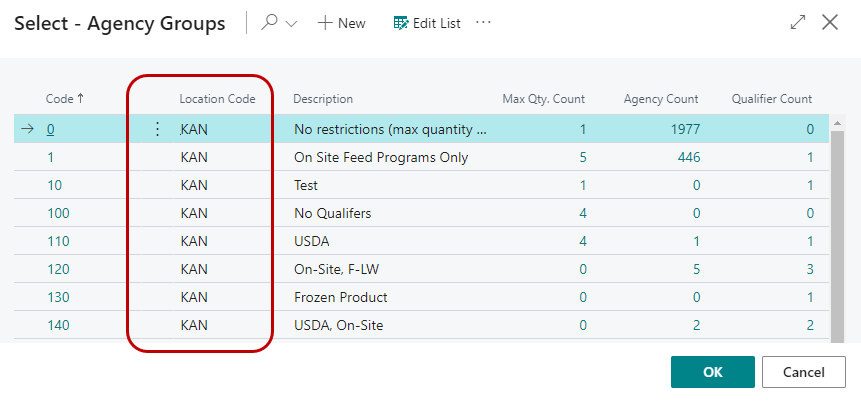Viewport: 861px width, 403px height.
Task: Click Agency Count 446 link
Action: [687, 157]
